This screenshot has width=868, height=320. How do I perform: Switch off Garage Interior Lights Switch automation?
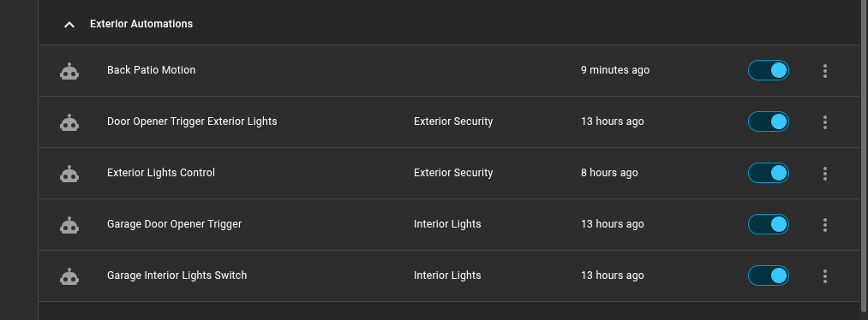point(769,276)
